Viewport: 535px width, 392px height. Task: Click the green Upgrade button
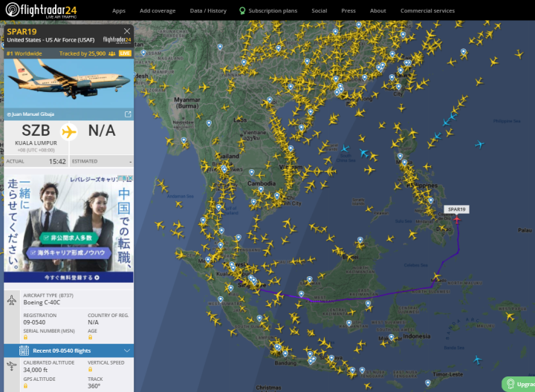tap(519, 384)
